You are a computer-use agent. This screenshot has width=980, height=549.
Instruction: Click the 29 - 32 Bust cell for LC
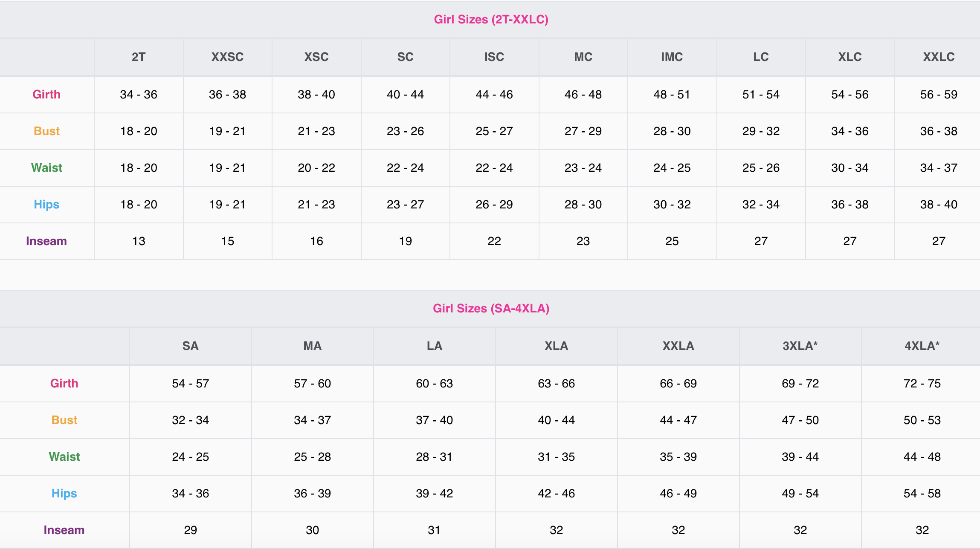coord(761,131)
